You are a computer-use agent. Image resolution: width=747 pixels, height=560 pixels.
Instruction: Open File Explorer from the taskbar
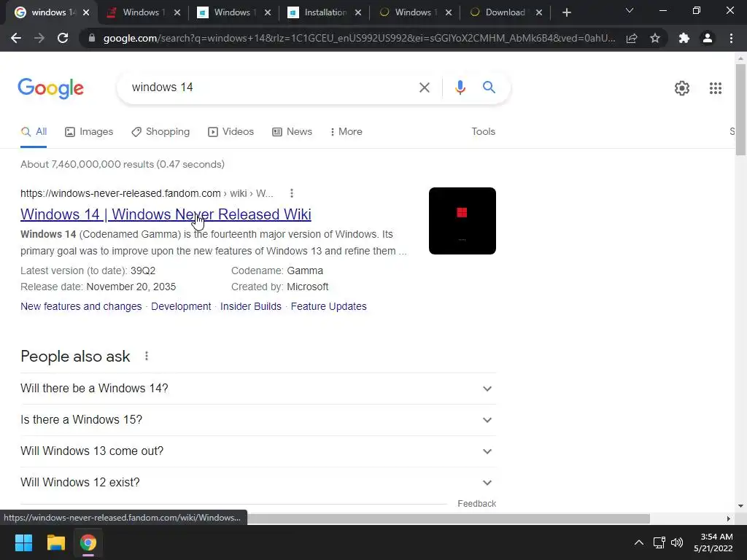[55, 542]
